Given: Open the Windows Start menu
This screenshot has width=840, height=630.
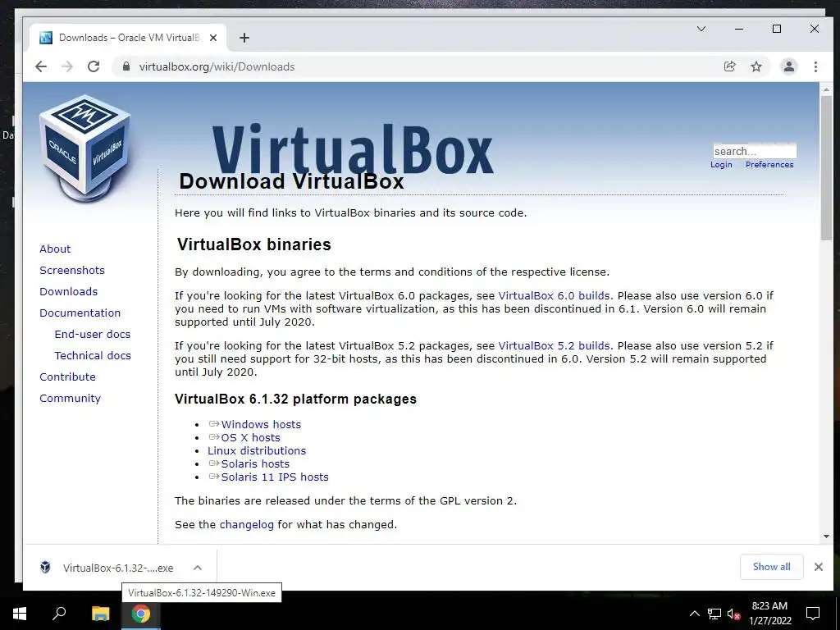Looking at the screenshot, I should (x=20, y=614).
